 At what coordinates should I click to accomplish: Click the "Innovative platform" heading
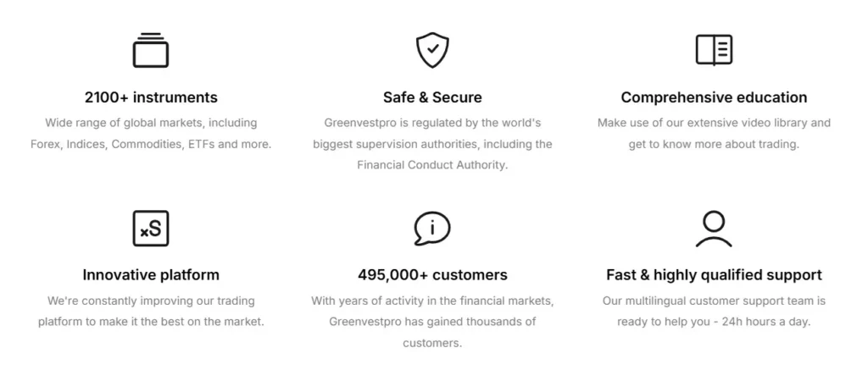coord(151,275)
